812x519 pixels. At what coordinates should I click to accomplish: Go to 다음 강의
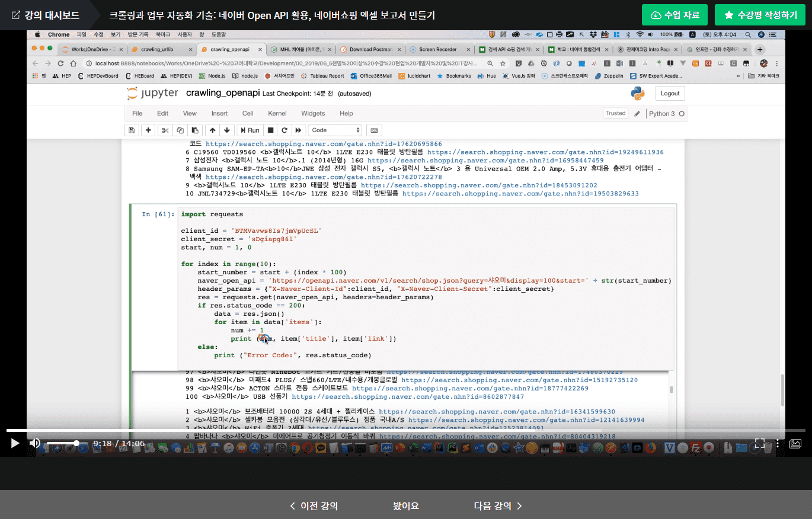(498, 505)
